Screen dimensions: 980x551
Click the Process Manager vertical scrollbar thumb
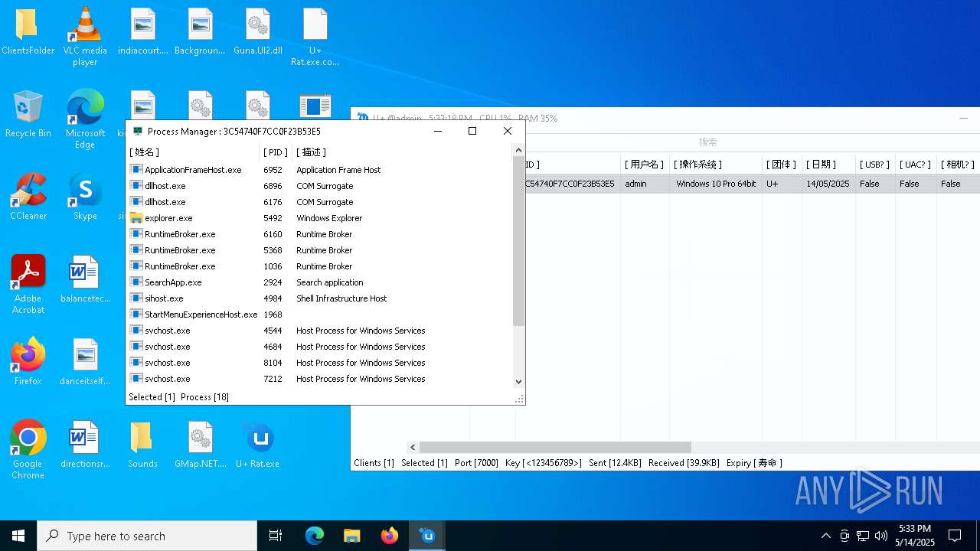(518, 243)
